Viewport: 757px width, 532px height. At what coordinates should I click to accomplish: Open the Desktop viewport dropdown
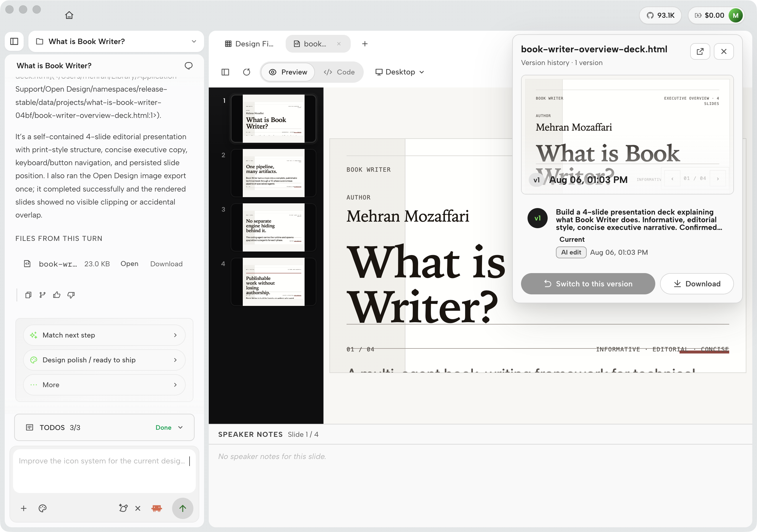click(399, 72)
